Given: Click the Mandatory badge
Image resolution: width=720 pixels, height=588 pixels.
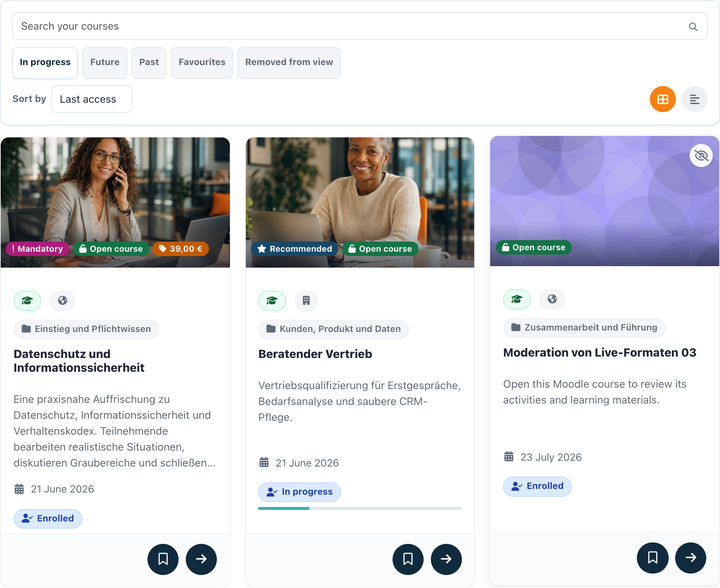Looking at the screenshot, I should point(38,249).
